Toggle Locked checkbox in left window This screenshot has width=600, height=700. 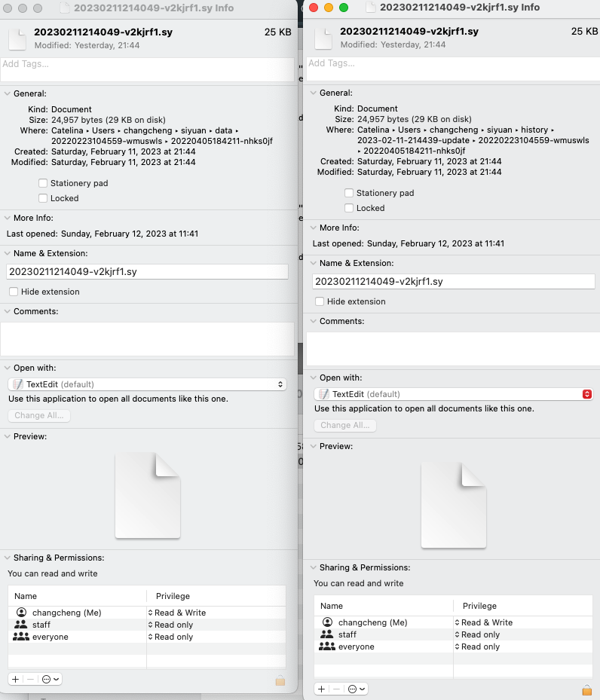pyautogui.click(x=43, y=198)
